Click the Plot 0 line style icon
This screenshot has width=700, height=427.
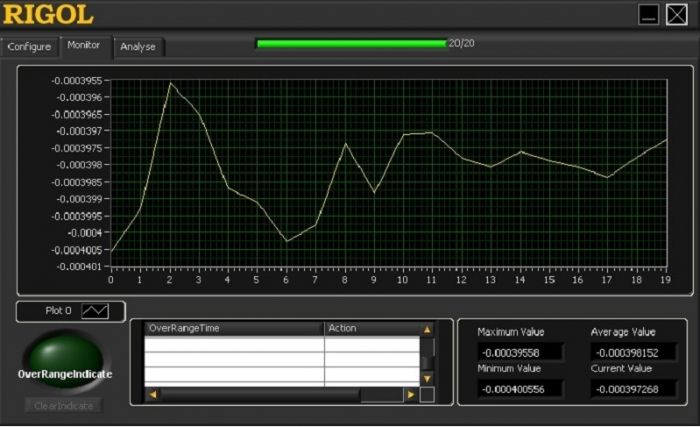(x=95, y=312)
